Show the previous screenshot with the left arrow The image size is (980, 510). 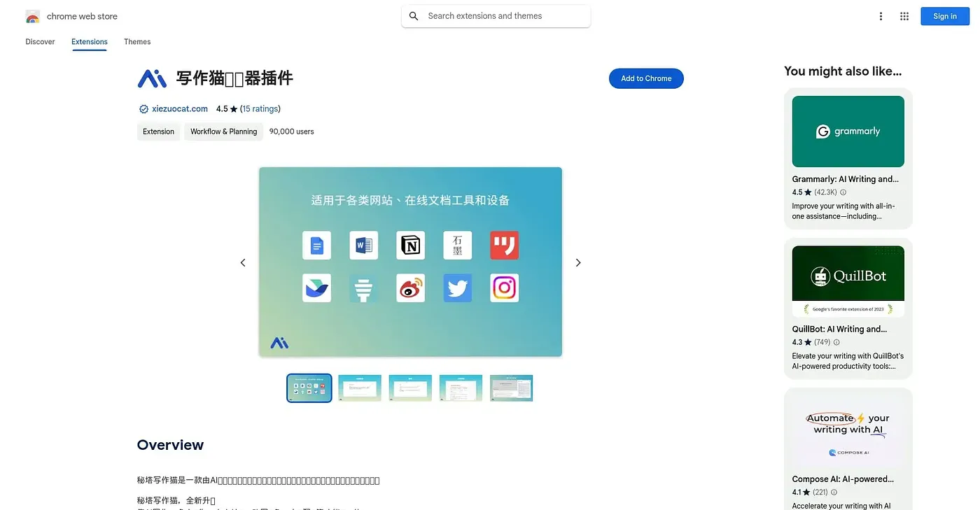pyautogui.click(x=243, y=262)
